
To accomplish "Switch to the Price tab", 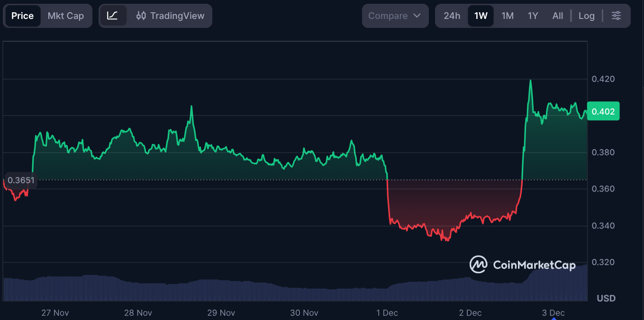I will pos(22,16).
